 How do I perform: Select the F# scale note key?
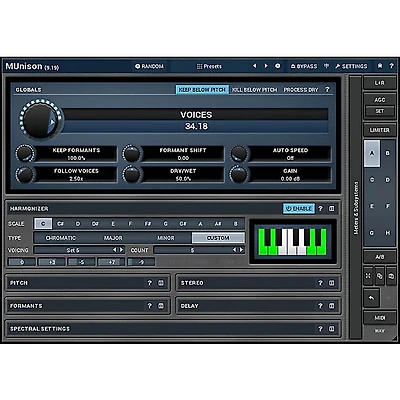tap(148, 224)
